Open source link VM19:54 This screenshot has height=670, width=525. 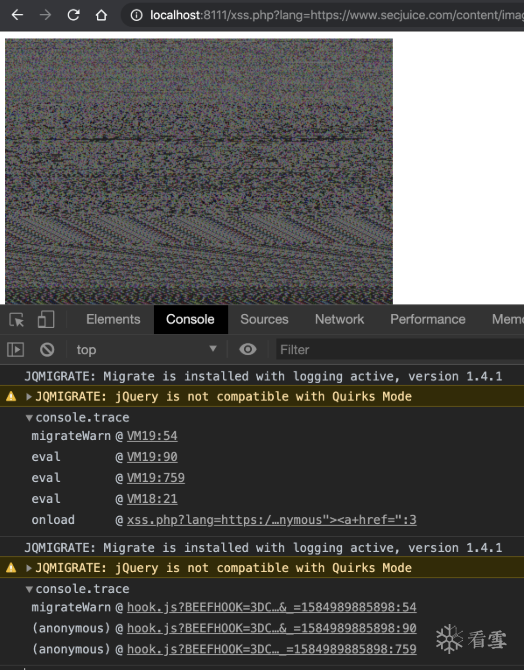click(152, 436)
